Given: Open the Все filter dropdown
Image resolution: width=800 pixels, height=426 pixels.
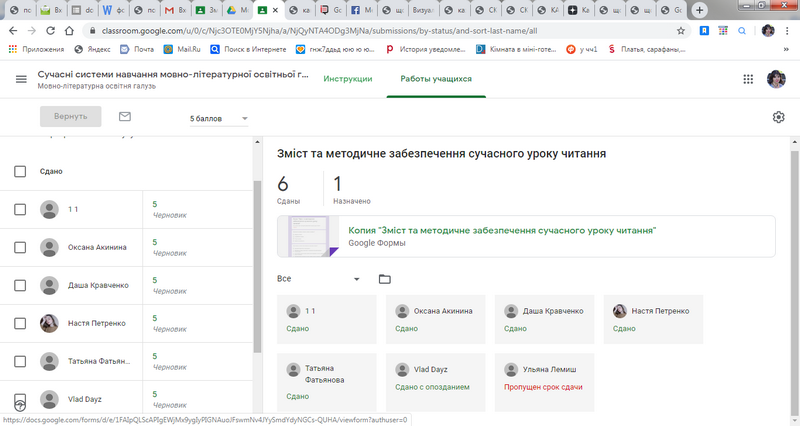Looking at the screenshot, I should coord(319,279).
